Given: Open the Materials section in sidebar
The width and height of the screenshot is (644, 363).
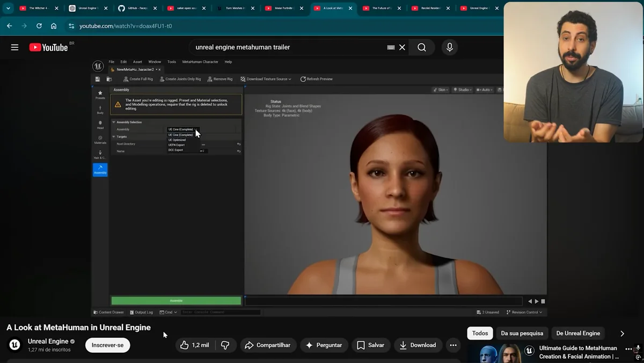Looking at the screenshot, I should click(x=100, y=140).
